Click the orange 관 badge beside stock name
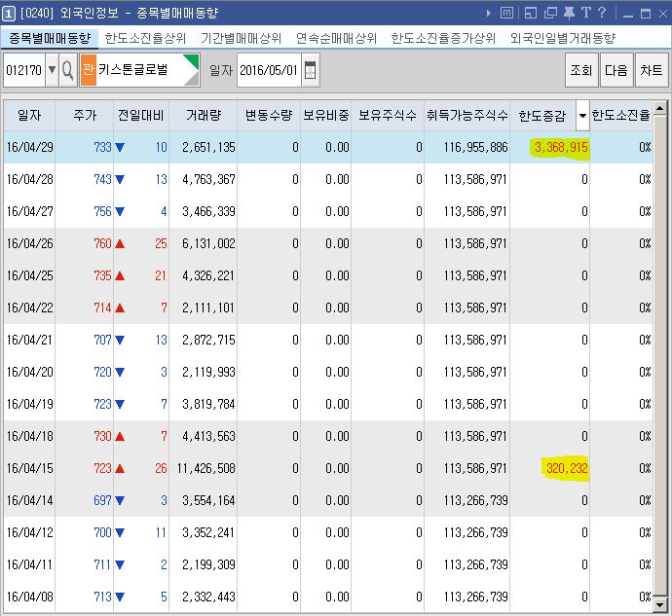The width and height of the screenshot is (672, 616). pyautogui.click(x=88, y=70)
